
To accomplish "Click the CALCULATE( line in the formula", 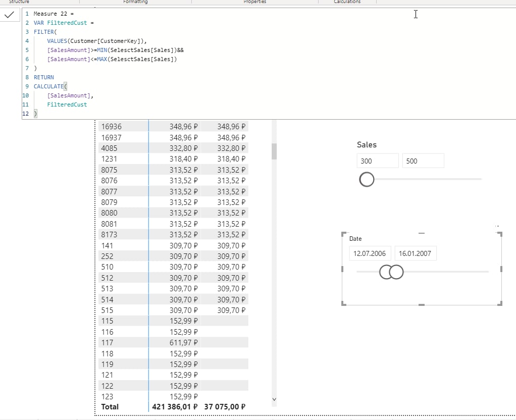I will (x=50, y=86).
